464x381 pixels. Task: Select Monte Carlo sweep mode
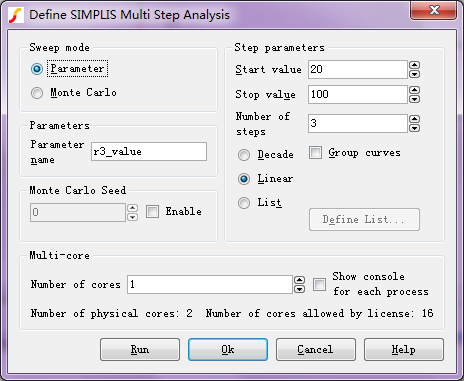point(37,93)
